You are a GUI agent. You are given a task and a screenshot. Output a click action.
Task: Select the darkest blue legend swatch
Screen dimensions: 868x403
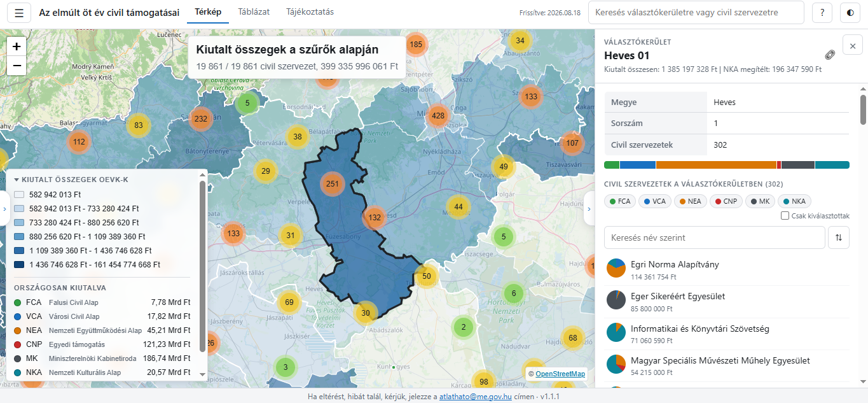[18, 264]
